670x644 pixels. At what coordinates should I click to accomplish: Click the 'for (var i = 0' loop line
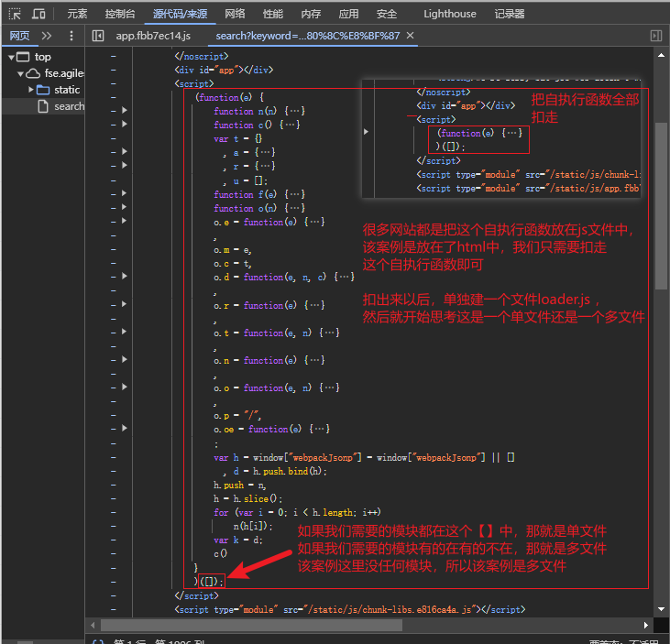pos(297,512)
